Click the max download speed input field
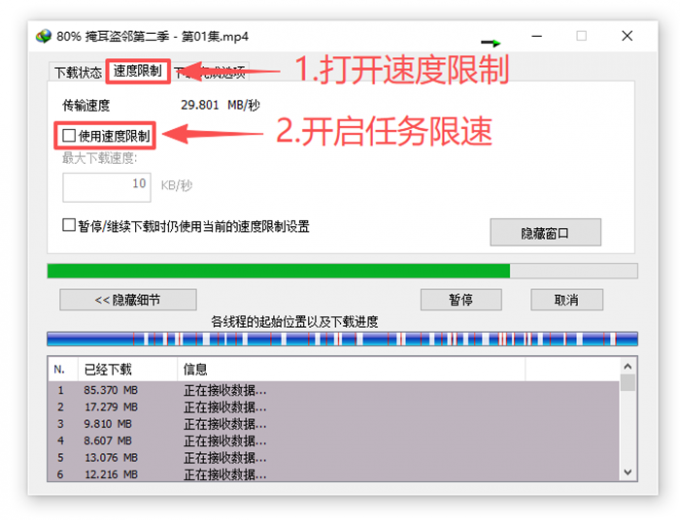Viewport: 680px width, 520px height. pyautogui.click(x=107, y=187)
